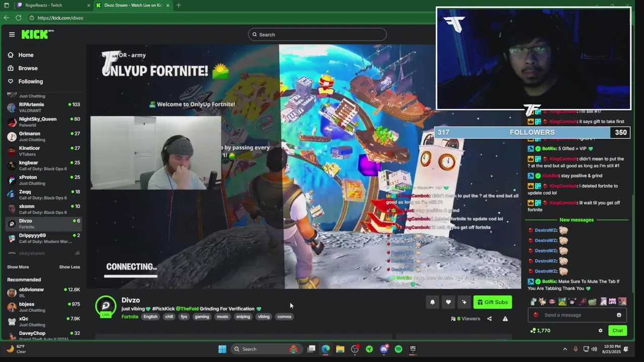Screen dimensions: 644x362
Task: Select the English tag
Action: [150, 317]
